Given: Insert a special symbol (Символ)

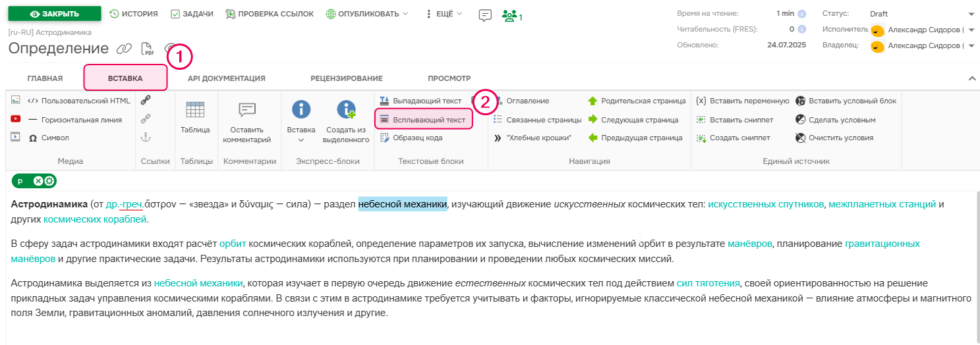Looking at the screenshot, I should coord(49,138).
